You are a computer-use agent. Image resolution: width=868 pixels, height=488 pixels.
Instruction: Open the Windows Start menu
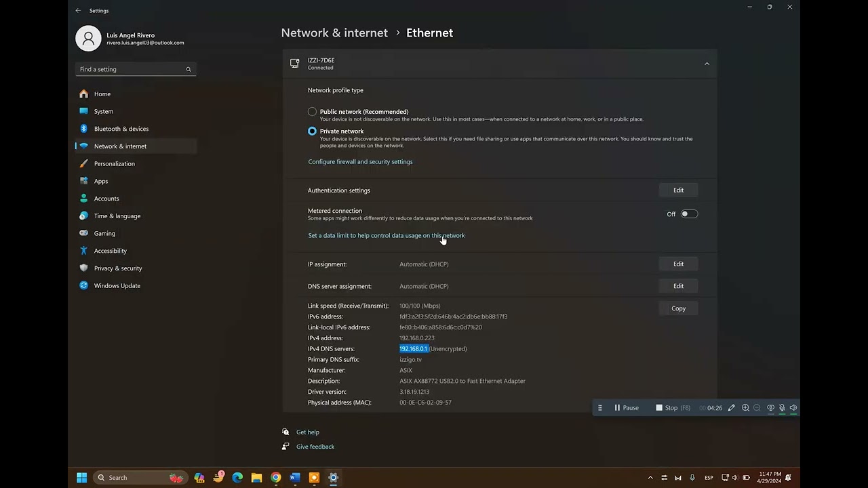pyautogui.click(x=81, y=478)
